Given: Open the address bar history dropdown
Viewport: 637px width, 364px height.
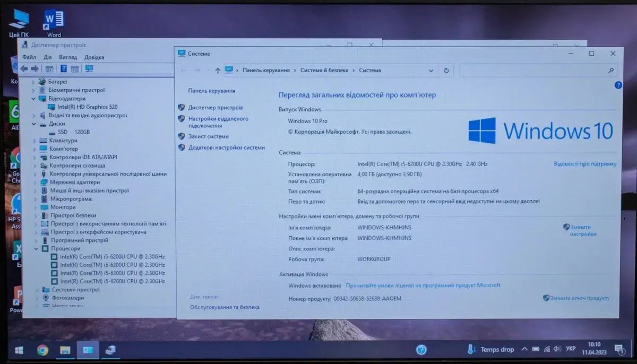Looking at the screenshot, I should click(x=431, y=70).
